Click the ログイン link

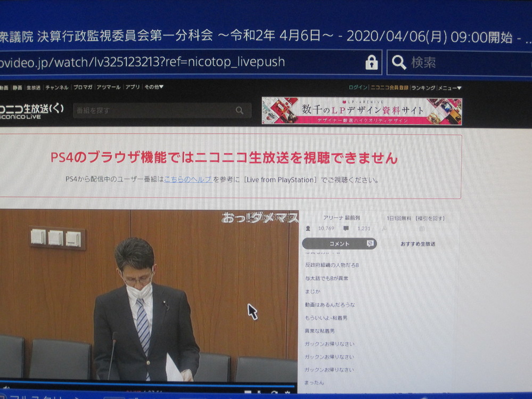[x=358, y=87]
